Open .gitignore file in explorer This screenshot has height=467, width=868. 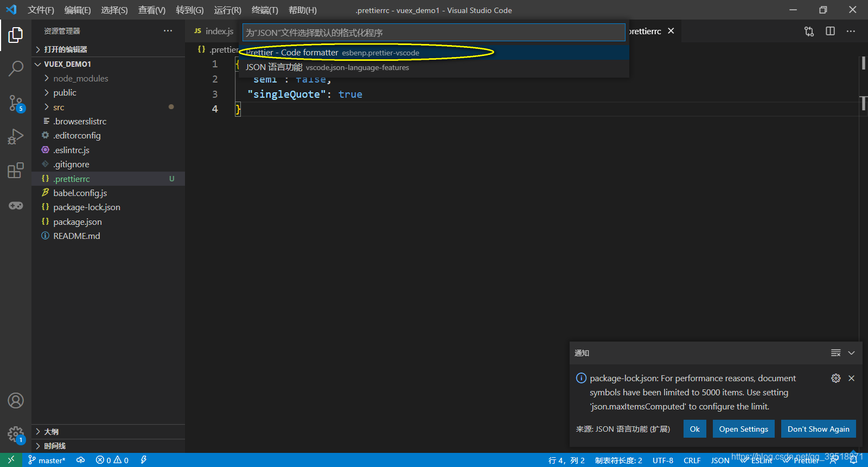108,165
